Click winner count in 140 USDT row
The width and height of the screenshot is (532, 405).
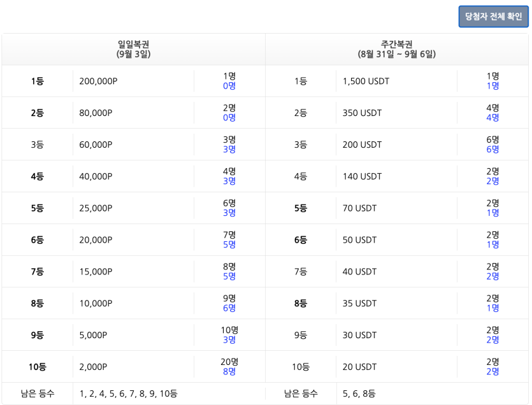tap(492, 176)
